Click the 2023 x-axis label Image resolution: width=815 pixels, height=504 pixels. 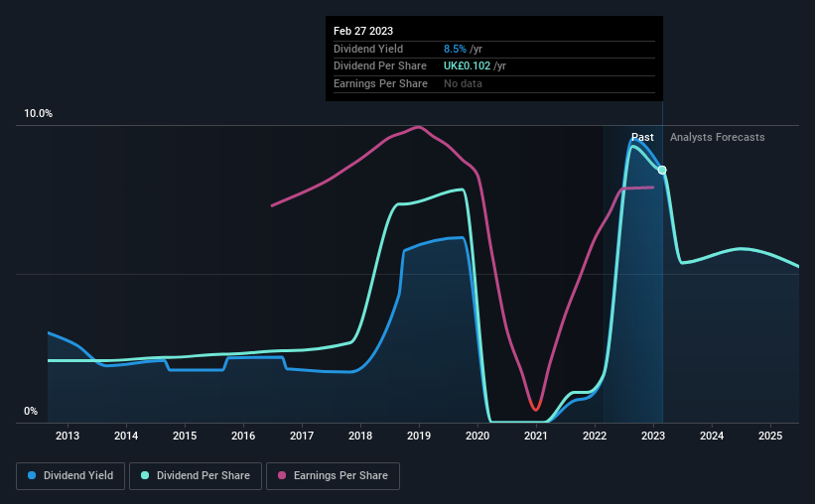[x=653, y=436]
